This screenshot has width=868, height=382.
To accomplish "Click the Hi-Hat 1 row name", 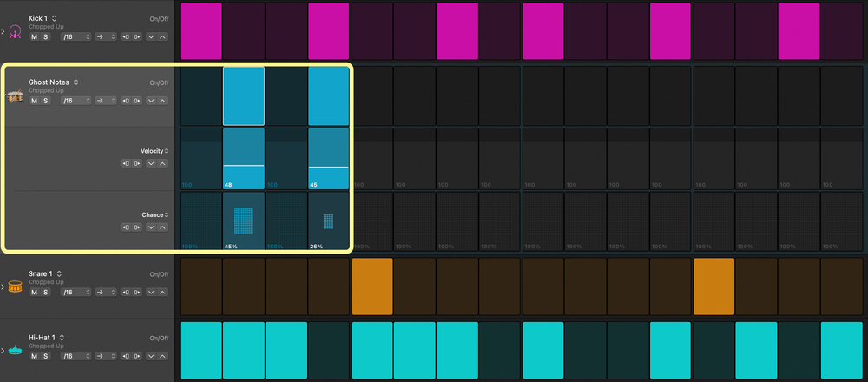I will (x=42, y=337).
